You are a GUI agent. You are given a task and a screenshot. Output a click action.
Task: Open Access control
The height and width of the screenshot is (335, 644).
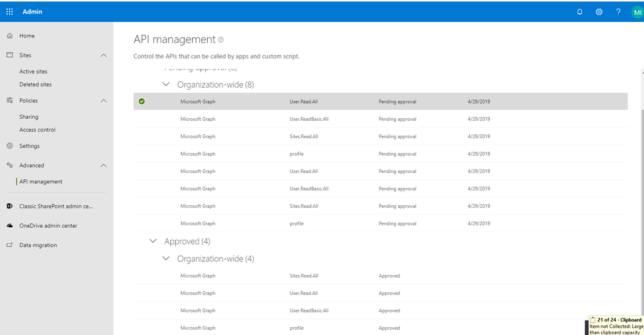[x=37, y=130]
